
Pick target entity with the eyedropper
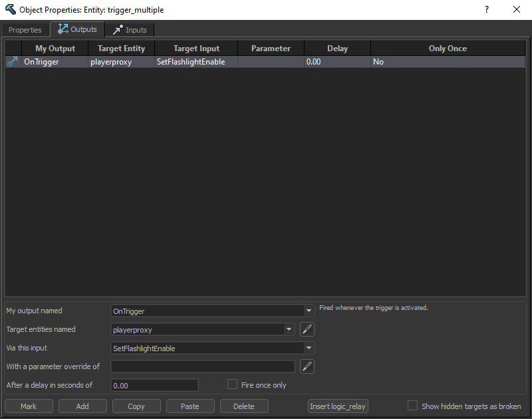[307, 329]
